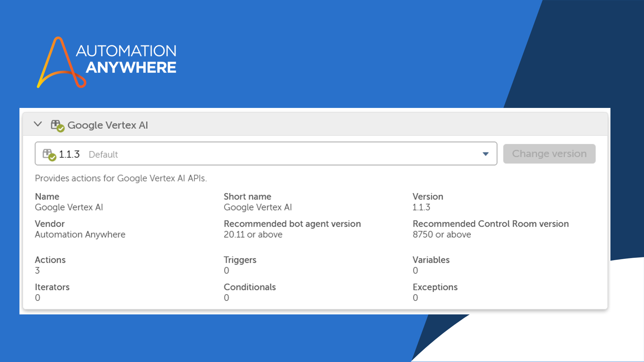
Task: Click the 8750 or above Control Room value
Action: click(x=442, y=235)
